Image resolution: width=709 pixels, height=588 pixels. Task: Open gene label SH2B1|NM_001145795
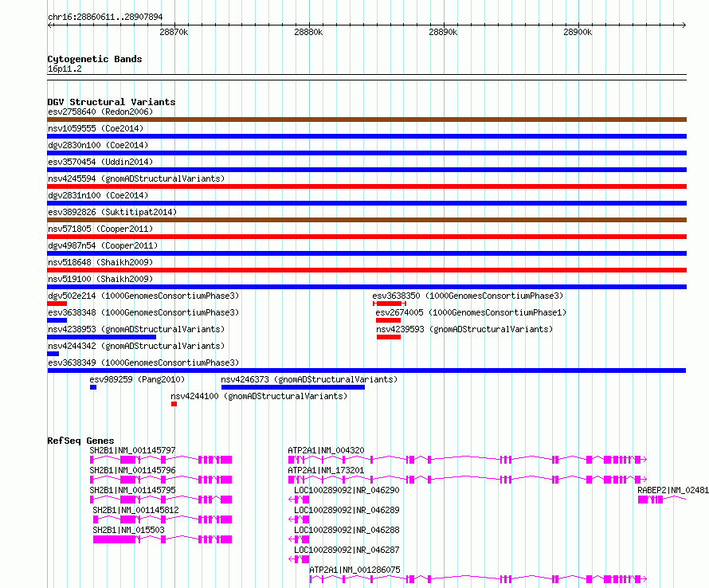click(132, 490)
